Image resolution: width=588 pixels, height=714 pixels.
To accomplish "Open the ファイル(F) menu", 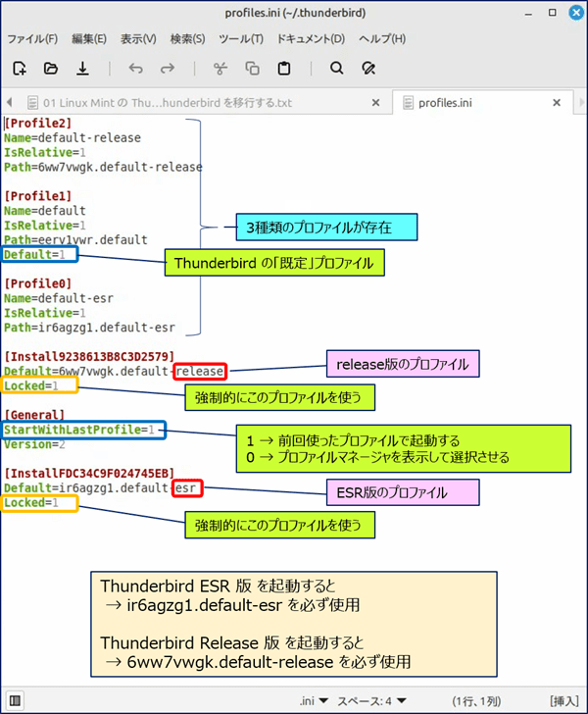I will tap(32, 38).
